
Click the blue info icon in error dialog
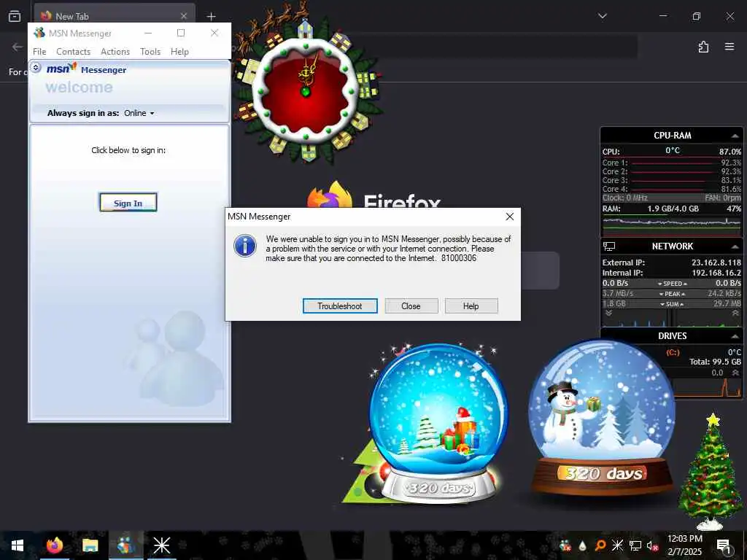245,246
